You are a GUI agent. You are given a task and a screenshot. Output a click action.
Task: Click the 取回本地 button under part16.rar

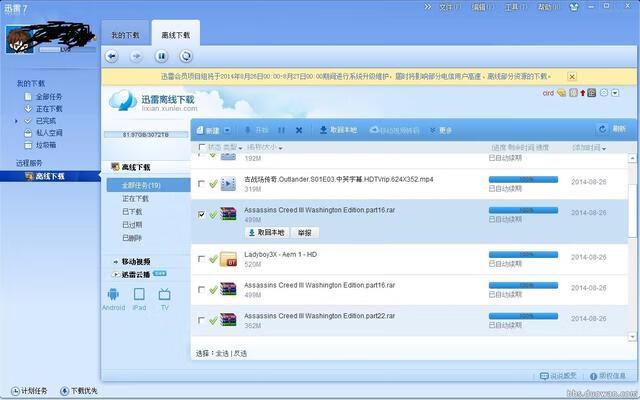(x=267, y=233)
